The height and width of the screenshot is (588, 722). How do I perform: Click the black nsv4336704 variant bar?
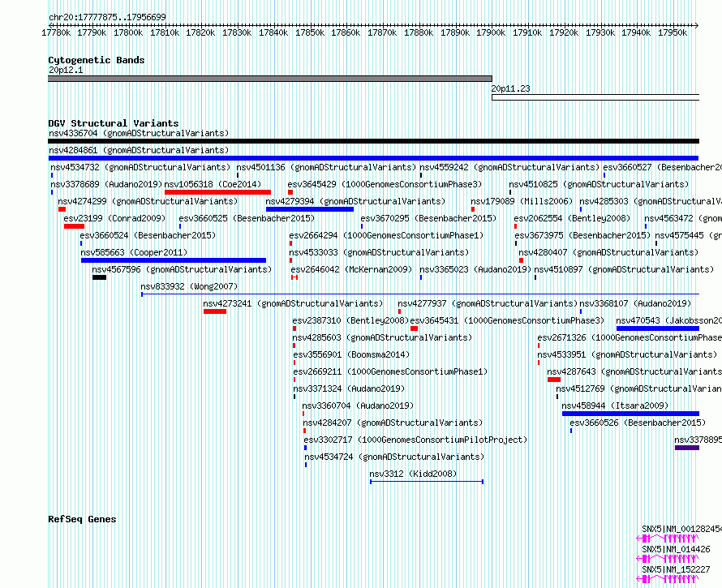point(373,141)
